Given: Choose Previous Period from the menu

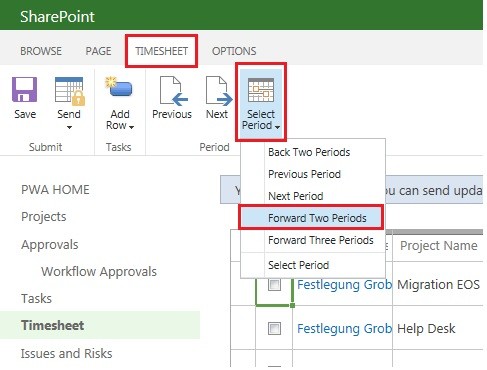Looking at the screenshot, I should click(x=304, y=174).
